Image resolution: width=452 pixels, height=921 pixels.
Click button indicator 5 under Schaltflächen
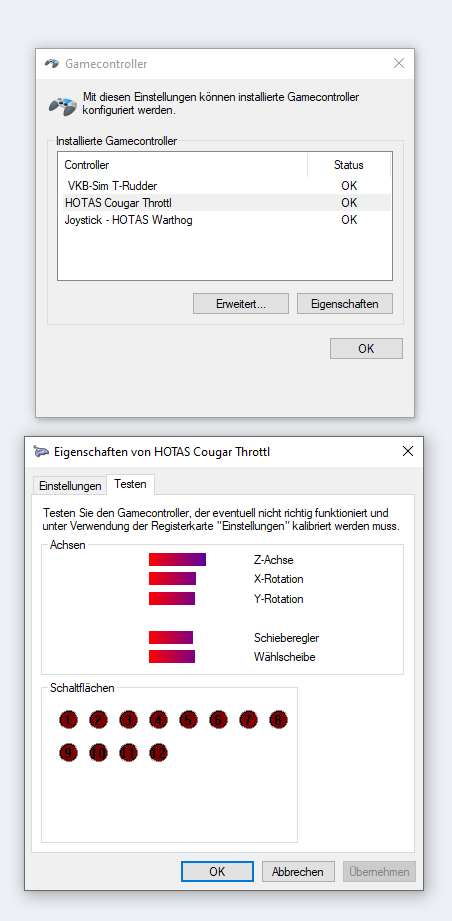188,720
